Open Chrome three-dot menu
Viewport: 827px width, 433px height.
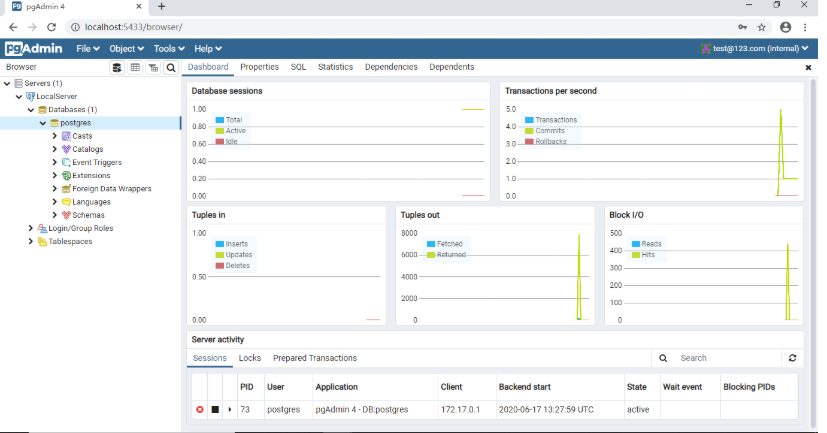(805, 27)
